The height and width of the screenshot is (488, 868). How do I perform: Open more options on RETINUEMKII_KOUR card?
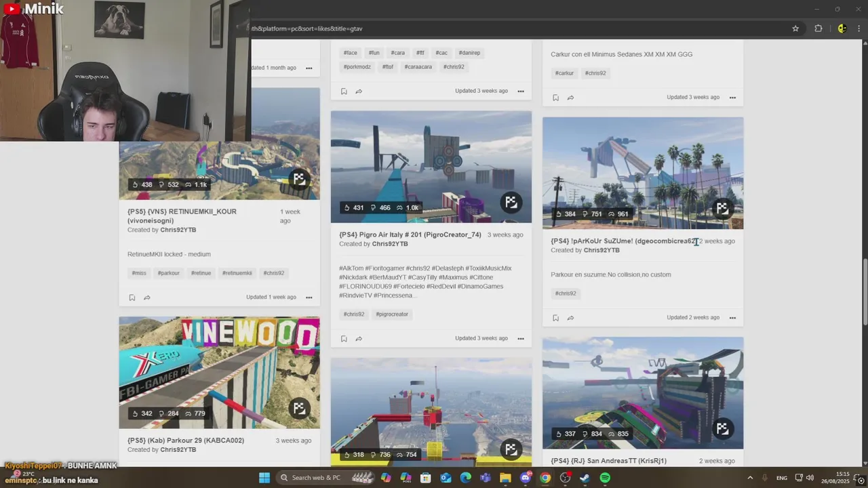(x=309, y=298)
